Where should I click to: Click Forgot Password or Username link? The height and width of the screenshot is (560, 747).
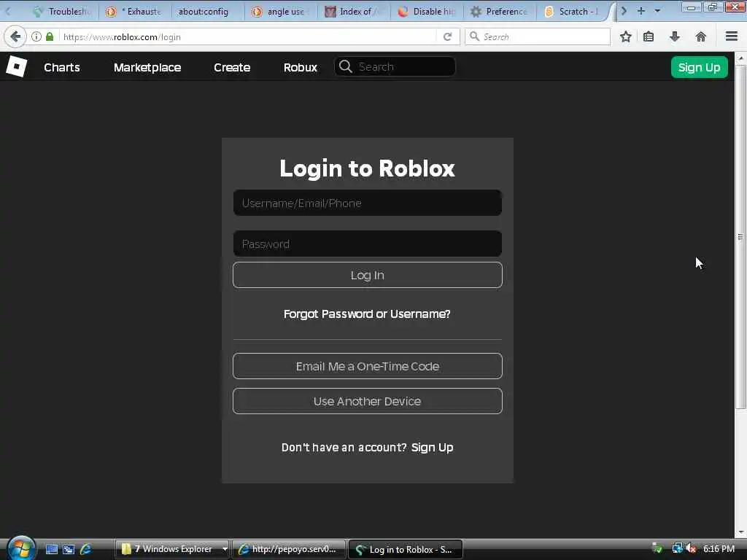coord(367,314)
